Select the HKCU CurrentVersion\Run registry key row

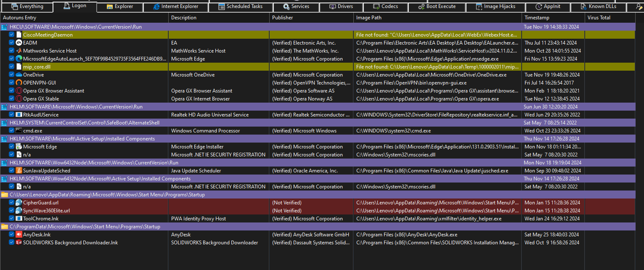318,27
